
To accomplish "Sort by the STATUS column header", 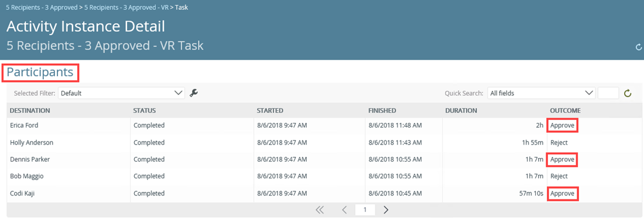I will [x=145, y=111].
